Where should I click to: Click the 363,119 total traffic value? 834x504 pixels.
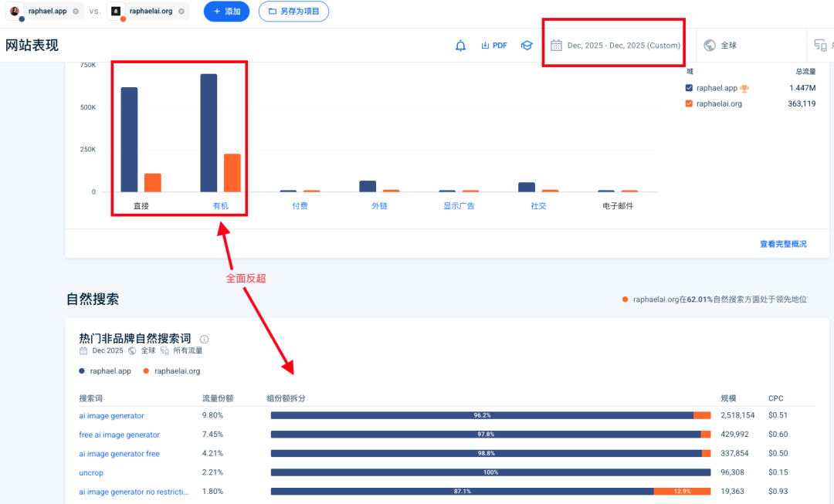(802, 103)
